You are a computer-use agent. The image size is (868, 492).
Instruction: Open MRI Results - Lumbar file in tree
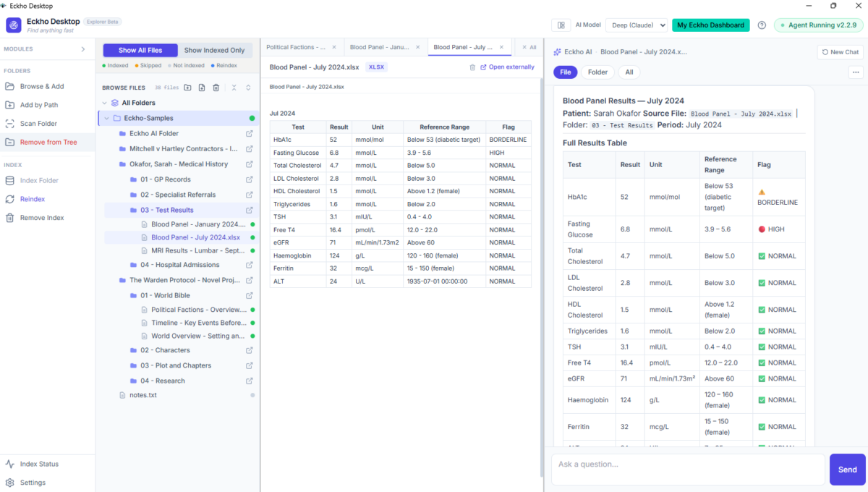pos(199,250)
